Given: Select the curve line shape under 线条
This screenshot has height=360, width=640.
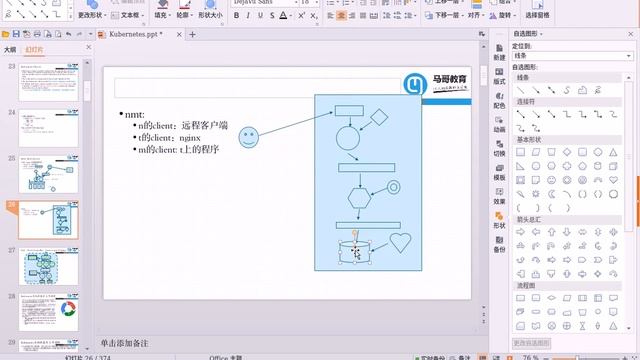Looking at the screenshot, I should pyautogui.click(x=567, y=90).
